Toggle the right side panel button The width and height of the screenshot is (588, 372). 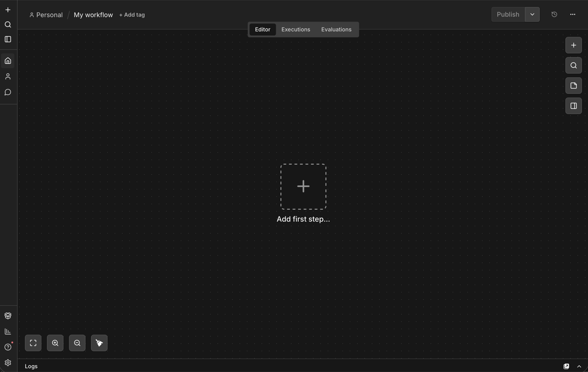pos(574,106)
